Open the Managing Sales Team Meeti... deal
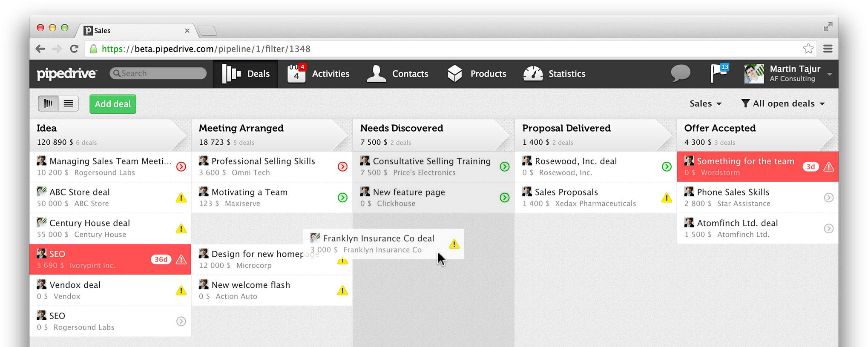Screen dimensions: 868x347 coord(110,166)
